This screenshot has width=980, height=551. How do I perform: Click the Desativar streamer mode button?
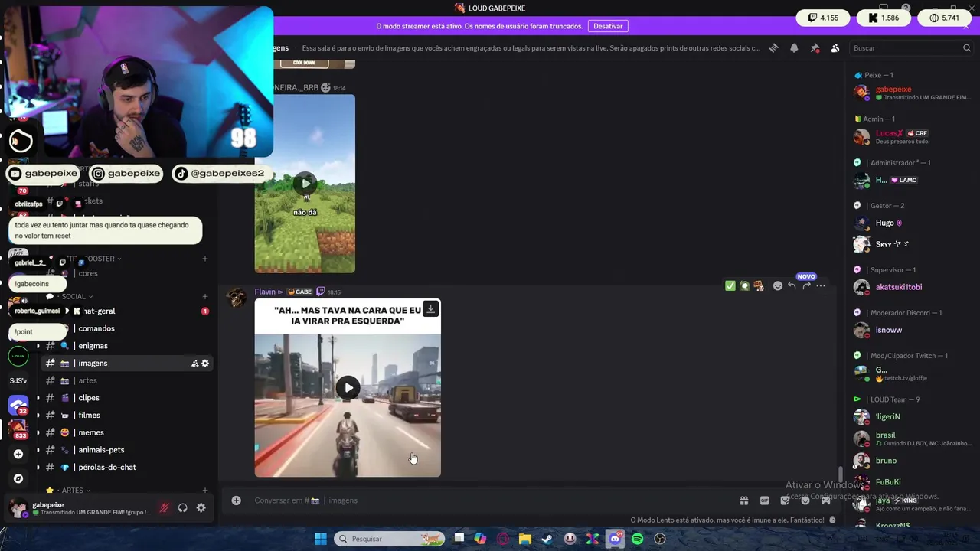[x=608, y=26]
